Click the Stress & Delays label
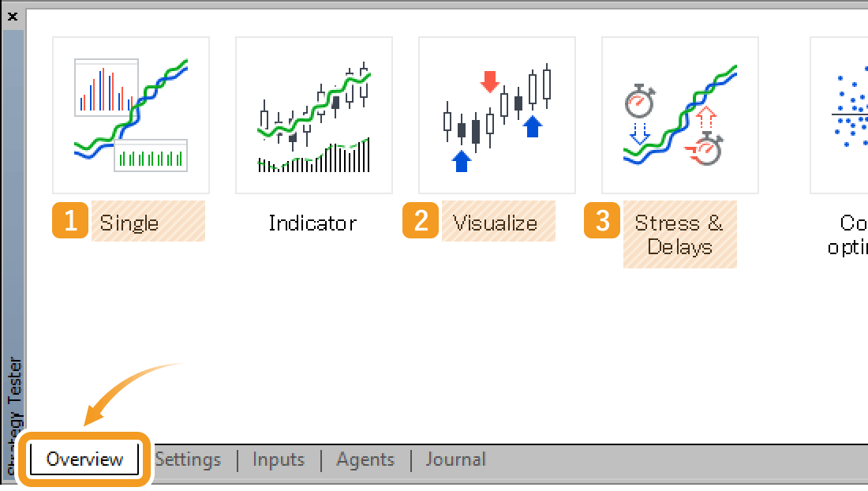The width and height of the screenshot is (868, 491). pos(680,234)
